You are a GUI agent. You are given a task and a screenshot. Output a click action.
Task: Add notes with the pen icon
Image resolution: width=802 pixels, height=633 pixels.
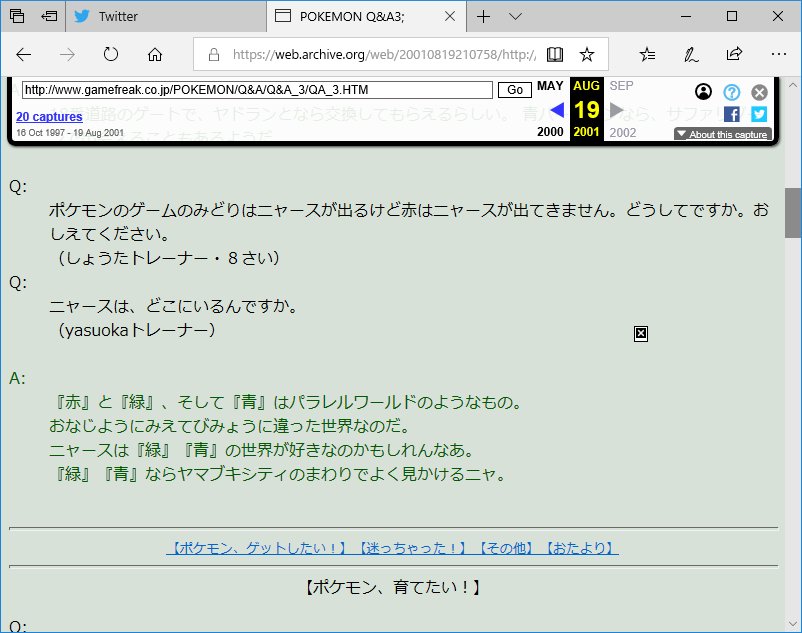[691, 54]
